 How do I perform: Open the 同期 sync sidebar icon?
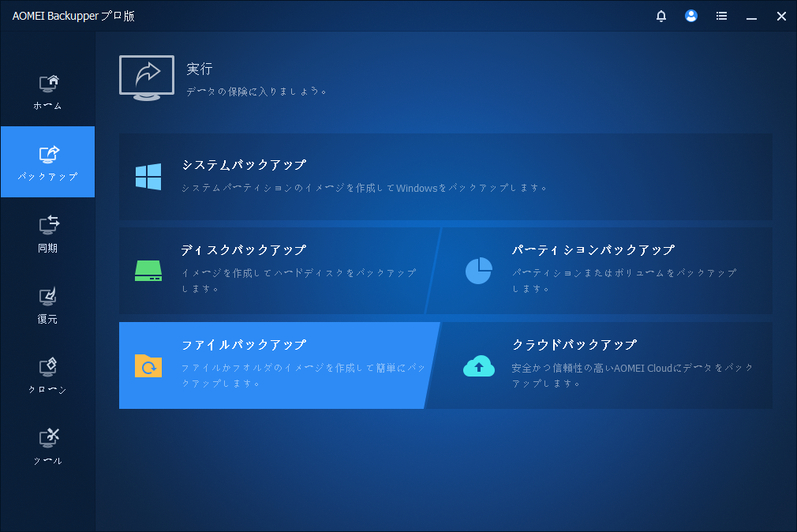pyautogui.click(x=49, y=225)
